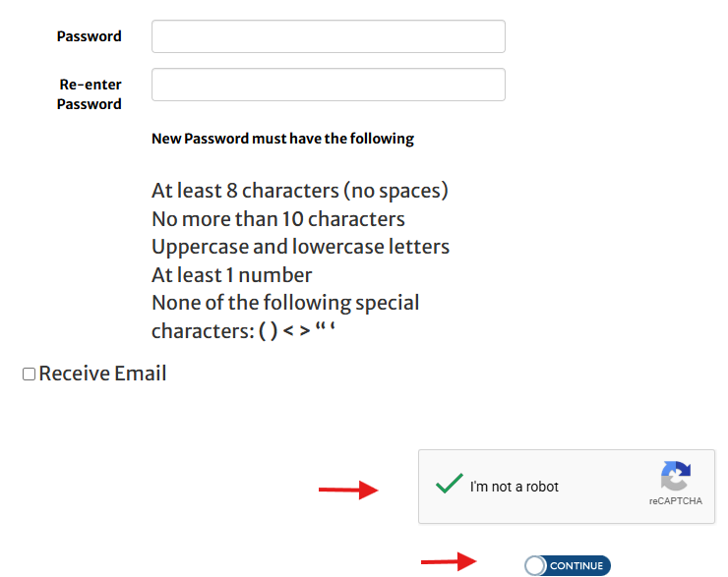Click the reCAPTCHA logo icon
The image size is (728, 577).
(675, 477)
